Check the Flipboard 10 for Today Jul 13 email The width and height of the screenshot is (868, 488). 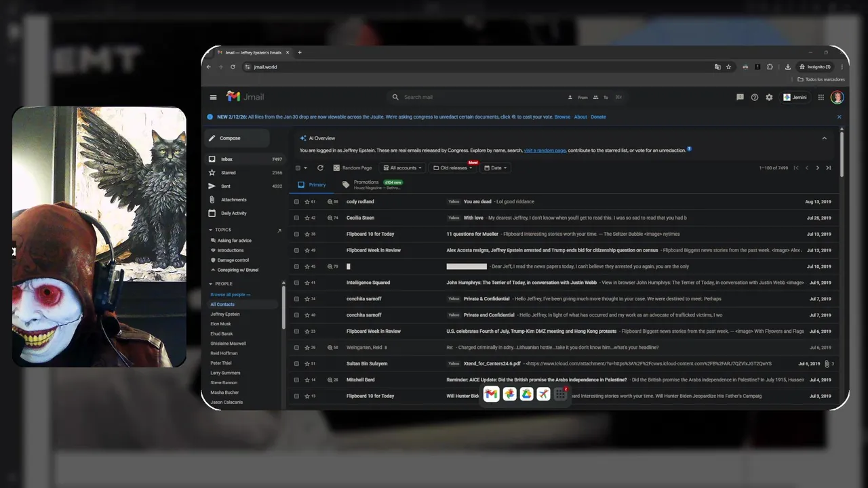click(x=296, y=234)
